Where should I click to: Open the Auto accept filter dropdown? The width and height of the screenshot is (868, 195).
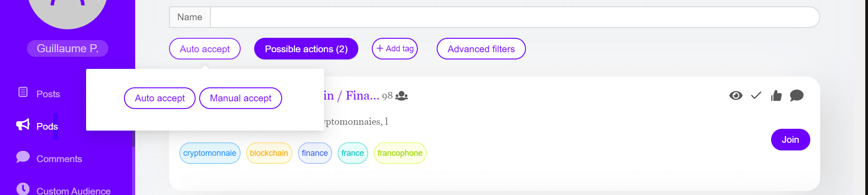pyautogui.click(x=205, y=49)
